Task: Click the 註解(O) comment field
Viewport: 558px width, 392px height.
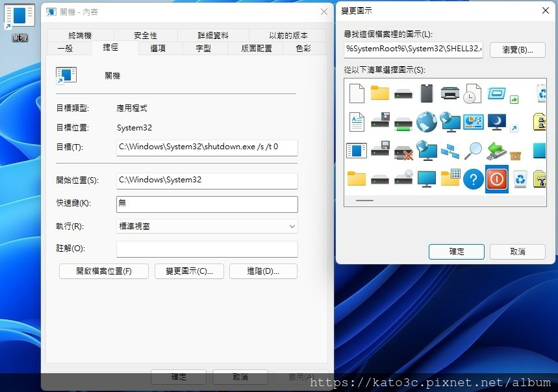Action: tap(207, 249)
